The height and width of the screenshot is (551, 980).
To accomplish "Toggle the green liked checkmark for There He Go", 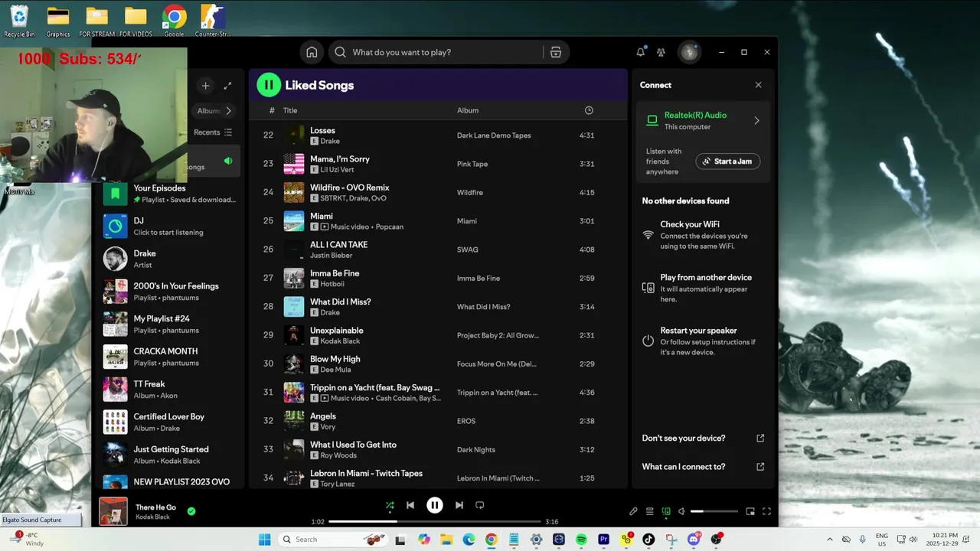I will point(191,511).
